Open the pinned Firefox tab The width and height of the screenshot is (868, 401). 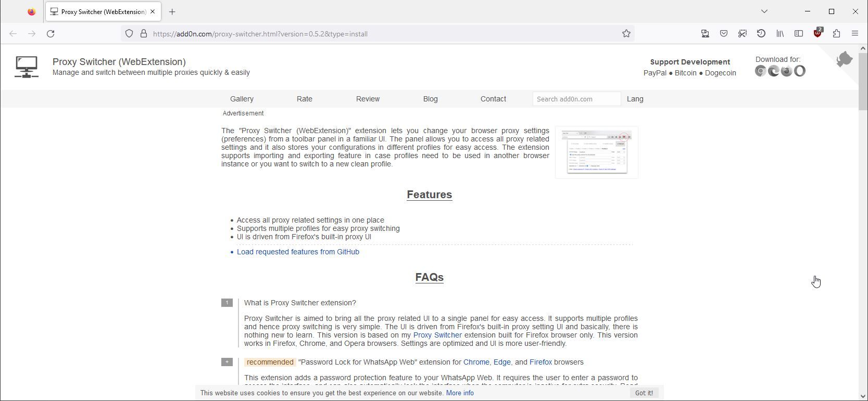pos(32,11)
